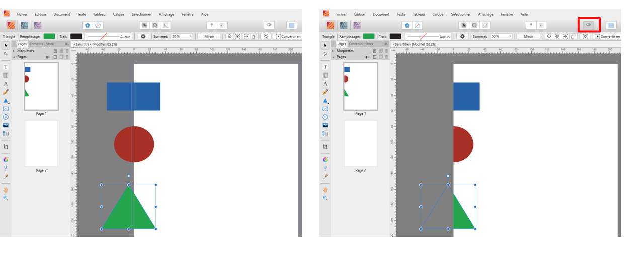Select the Move tool arrow in left window

[6, 46]
